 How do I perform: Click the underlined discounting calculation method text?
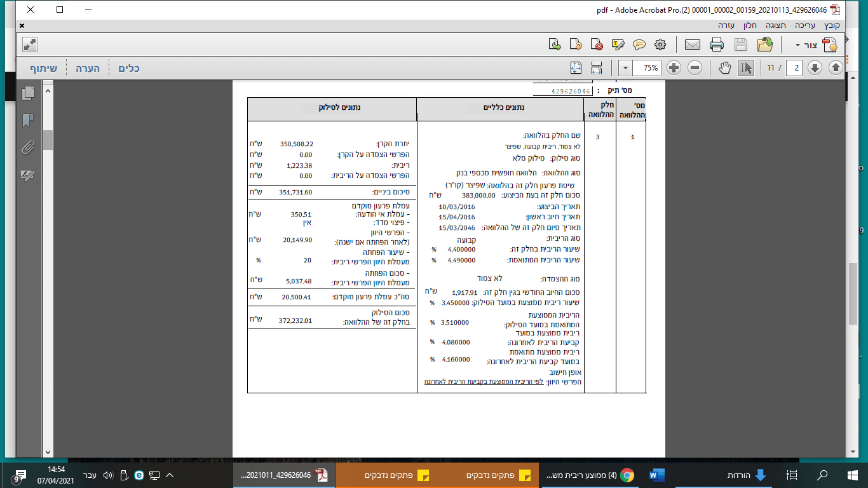point(484,382)
